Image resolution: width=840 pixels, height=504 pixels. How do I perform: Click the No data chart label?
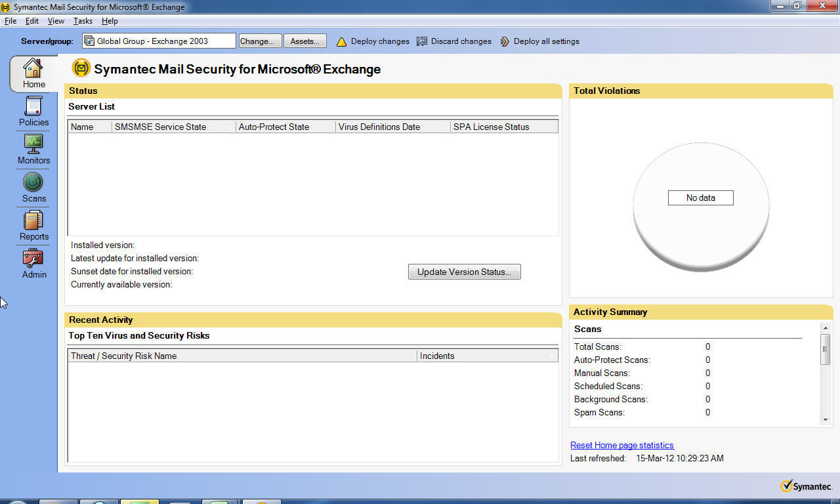pyautogui.click(x=700, y=198)
